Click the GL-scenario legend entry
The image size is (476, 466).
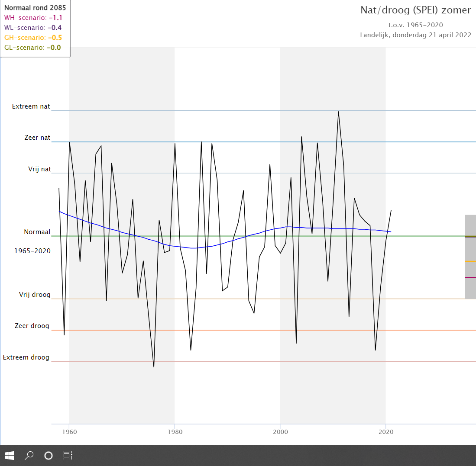click(x=32, y=48)
